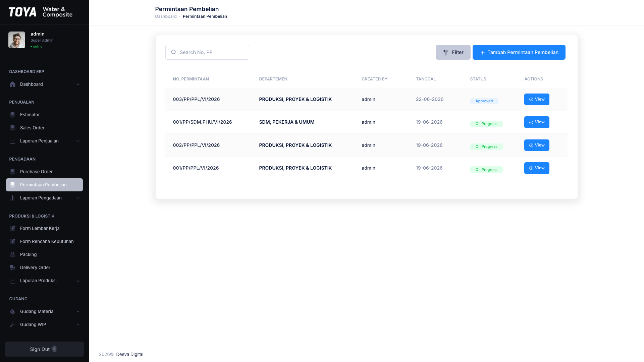The width and height of the screenshot is (644, 362).
Task: Click eye icon for 002/PP/PPL/VI/2026 row
Action: [x=531, y=145]
